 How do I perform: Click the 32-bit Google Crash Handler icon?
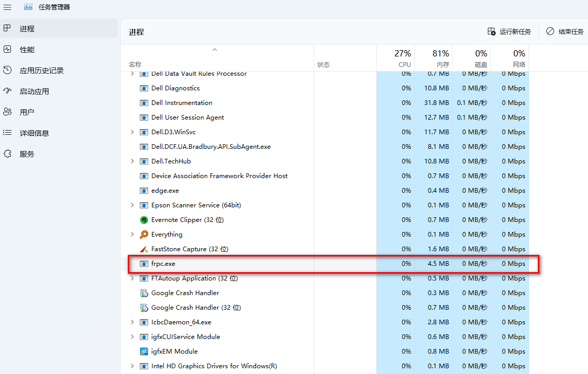(x=145, y=308)
